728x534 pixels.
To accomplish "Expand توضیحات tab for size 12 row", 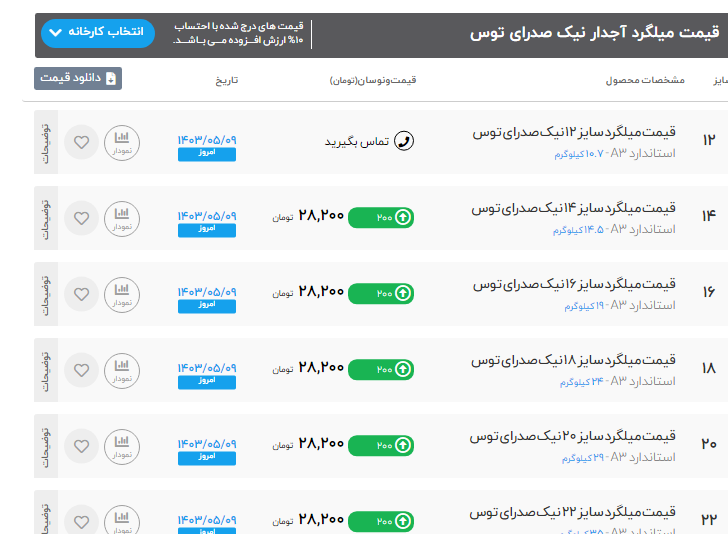I will coord(46,141).
